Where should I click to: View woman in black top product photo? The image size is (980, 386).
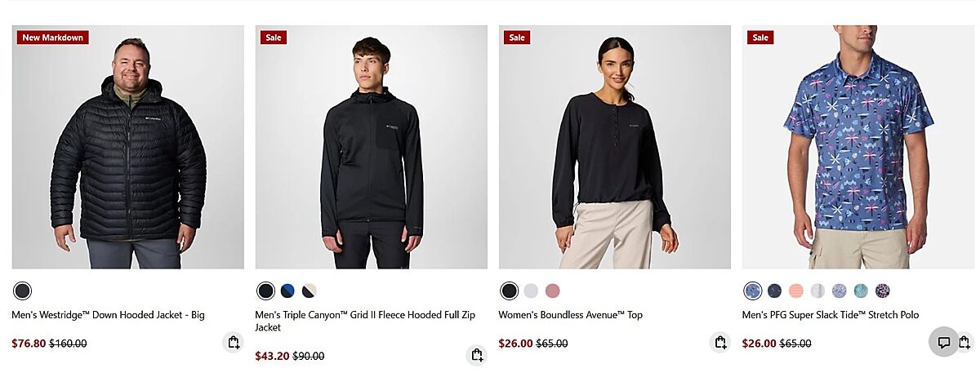pyautogui.click(x=614, y=147)
